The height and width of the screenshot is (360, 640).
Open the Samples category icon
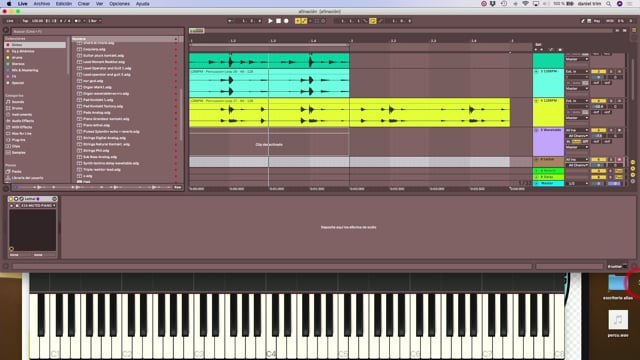coord(8,153)
